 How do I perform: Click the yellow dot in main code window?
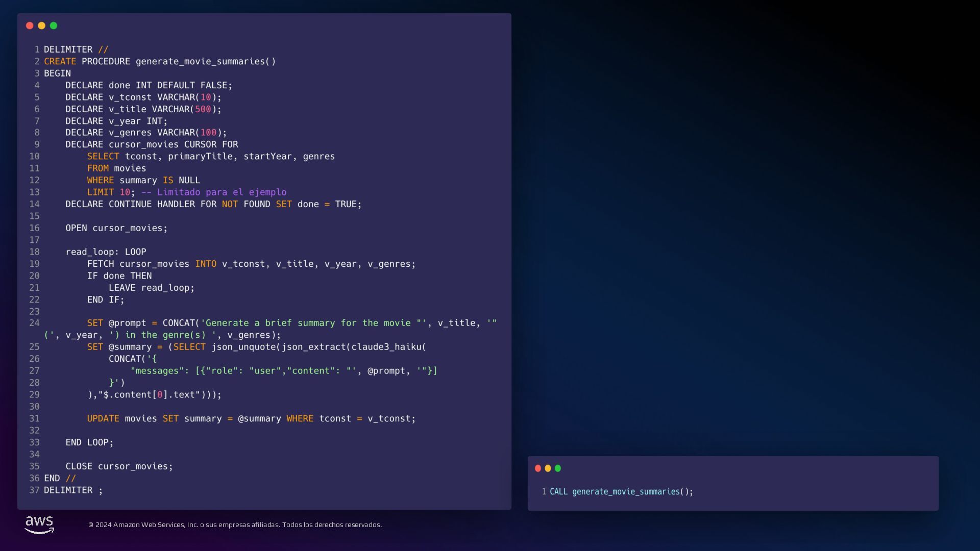(41, 26)
